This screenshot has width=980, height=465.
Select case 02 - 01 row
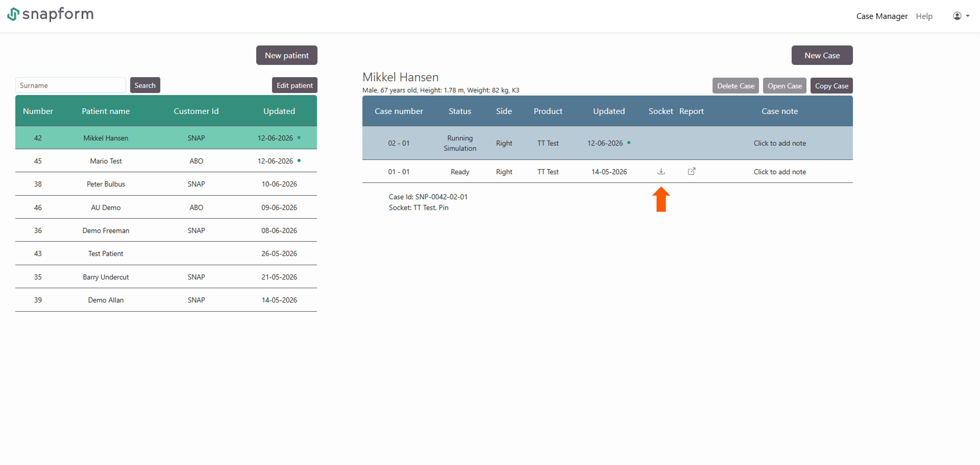[x=607, y=143]
